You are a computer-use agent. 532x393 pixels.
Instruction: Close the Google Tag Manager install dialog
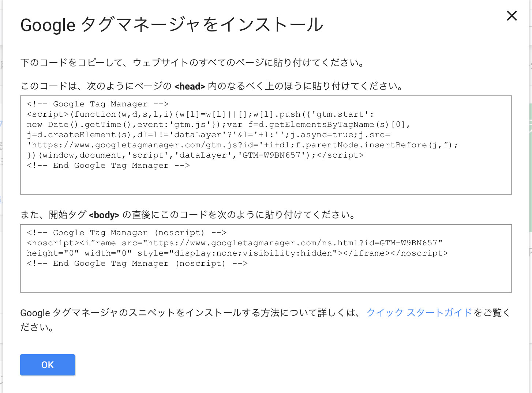click(x=512, y=16)
